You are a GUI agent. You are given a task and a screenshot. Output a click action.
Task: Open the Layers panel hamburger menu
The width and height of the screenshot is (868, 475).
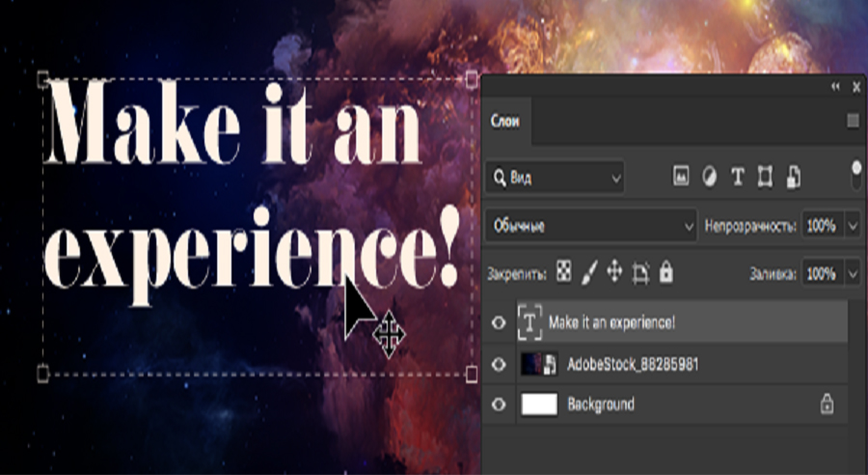pos(853,121)
